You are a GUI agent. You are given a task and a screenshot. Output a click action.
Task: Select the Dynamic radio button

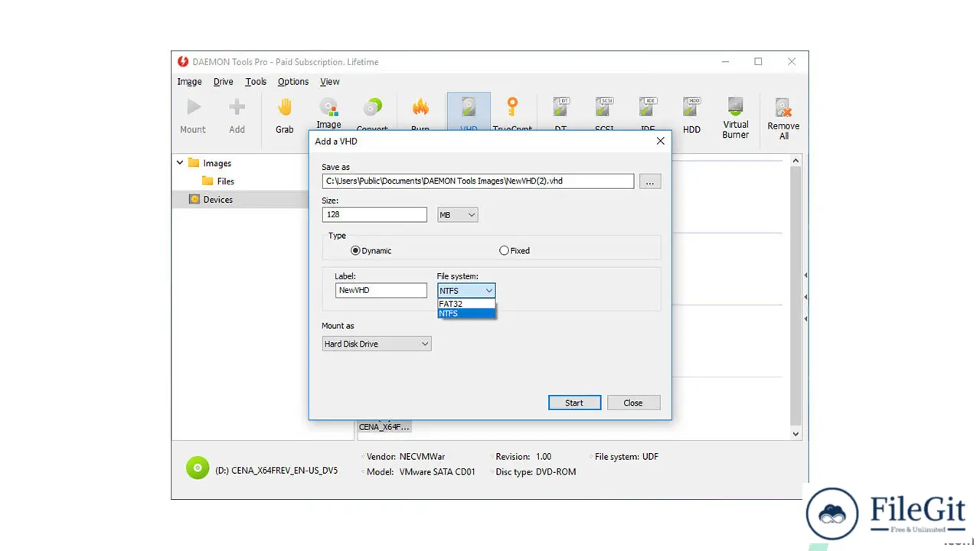pyautogui.click(x=355, y=250)
